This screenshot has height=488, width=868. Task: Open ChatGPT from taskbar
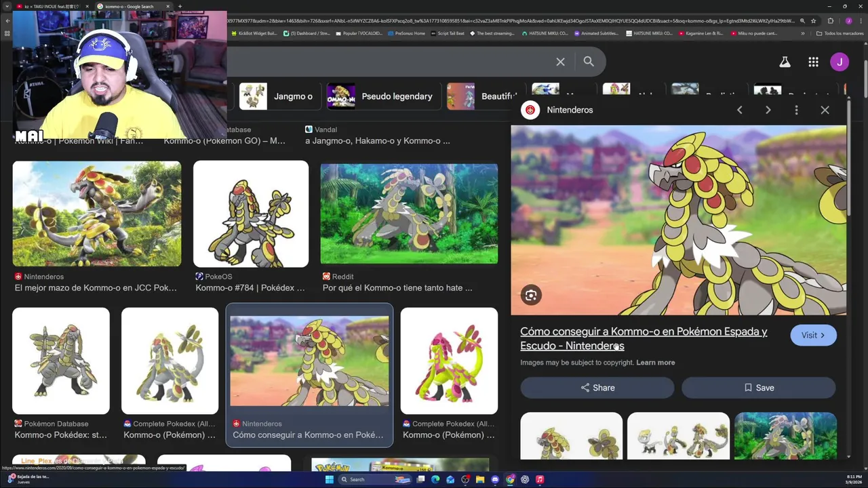point(525,479)
